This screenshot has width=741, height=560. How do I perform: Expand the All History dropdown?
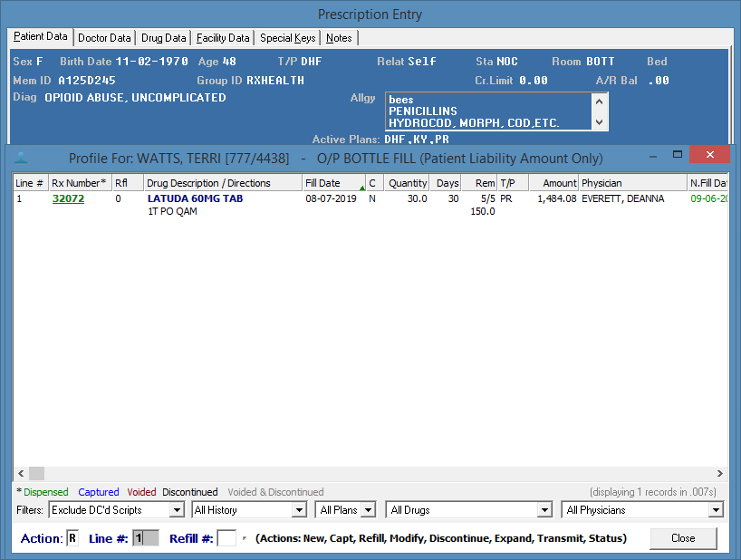click(x=299, y=510)
